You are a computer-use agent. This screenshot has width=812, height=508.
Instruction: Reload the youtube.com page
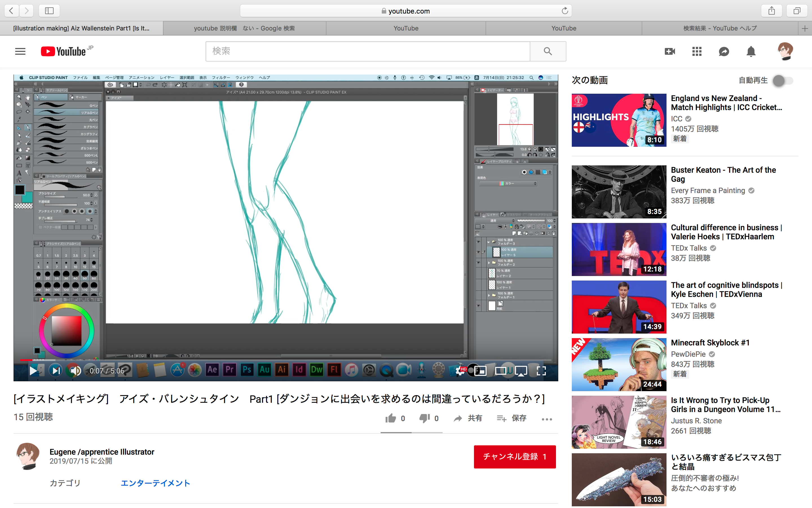tap(565, 11)
